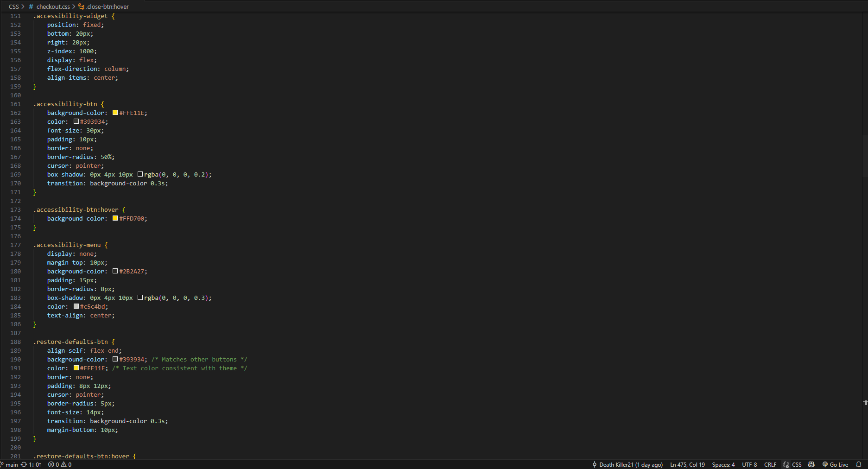
Task: Change indentation via "Spaces: 4"
Action: click(723, 464)
